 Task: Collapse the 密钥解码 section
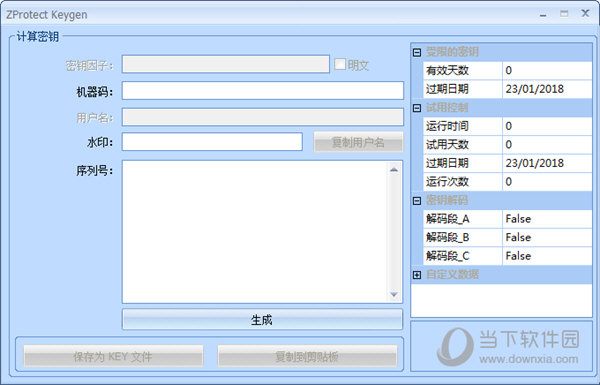point(417,201)
